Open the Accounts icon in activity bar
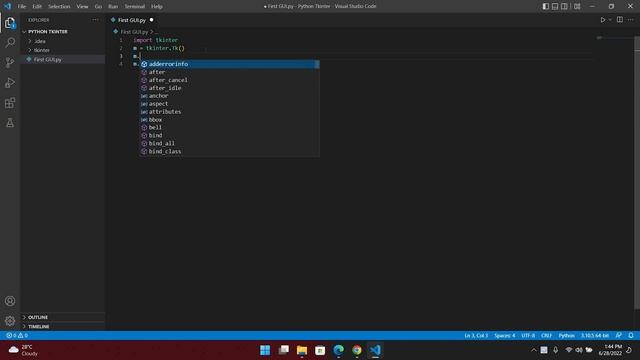 [10, 301]
